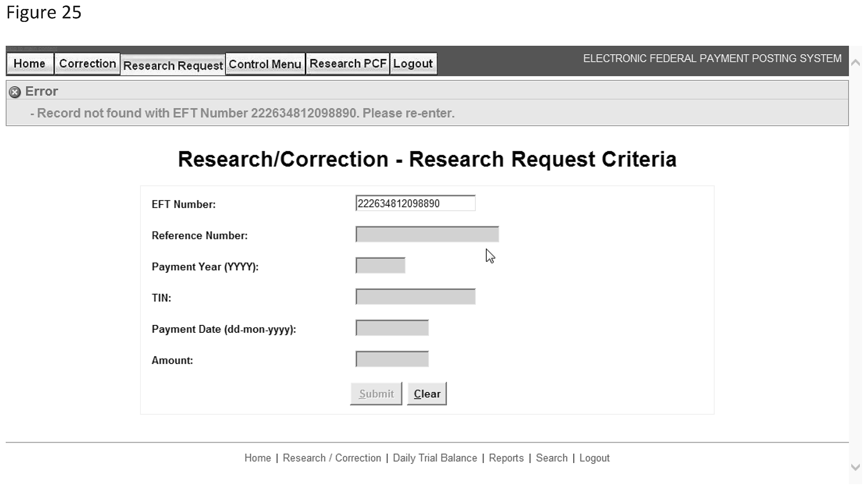Screen dimensions: 868x485
Task: Focus the Amount input field
Action: tap(392, 359)
